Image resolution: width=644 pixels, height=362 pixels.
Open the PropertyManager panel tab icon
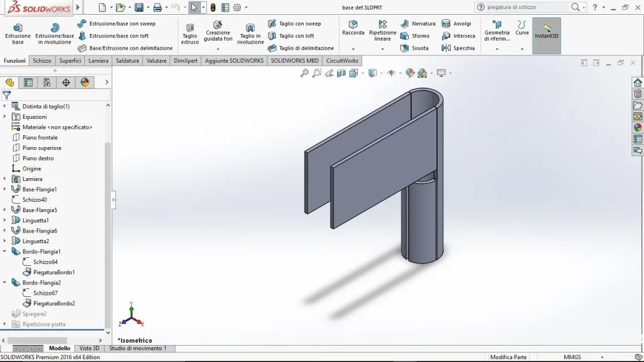point(28,83)
